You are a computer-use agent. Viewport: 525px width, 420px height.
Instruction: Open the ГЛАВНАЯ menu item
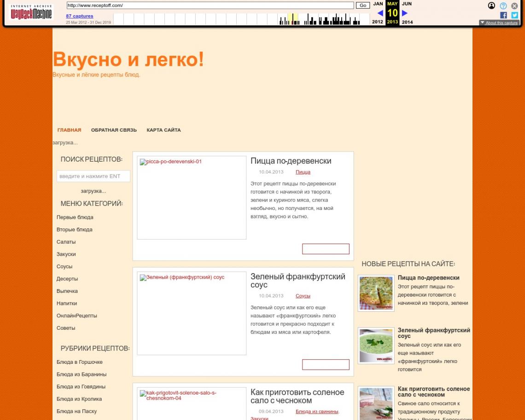click(69, 130)
